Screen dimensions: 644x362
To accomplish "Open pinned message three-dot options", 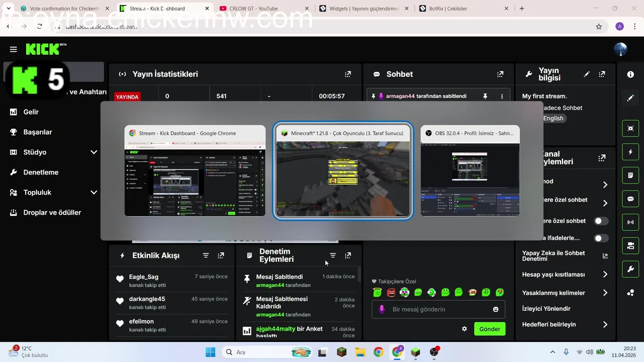I will (502, 96).
